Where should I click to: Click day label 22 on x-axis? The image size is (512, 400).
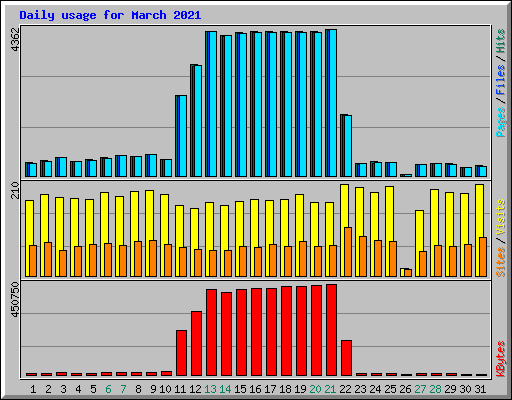tap(345, 389)
